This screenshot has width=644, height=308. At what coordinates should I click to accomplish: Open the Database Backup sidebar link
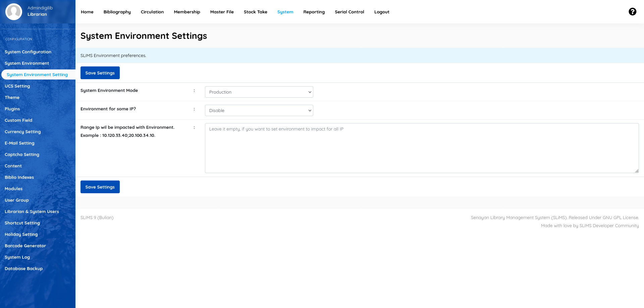pyautogui.click(x=23, y=269)
